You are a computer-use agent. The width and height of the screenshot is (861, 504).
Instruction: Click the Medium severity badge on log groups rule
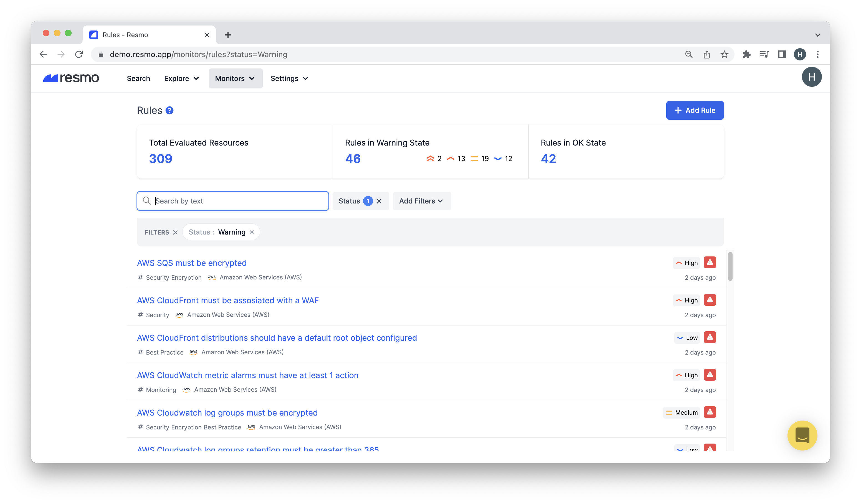coord(682,413)
